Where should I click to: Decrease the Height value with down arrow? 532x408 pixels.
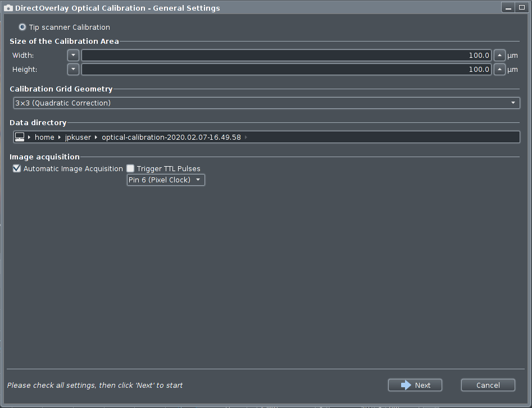point(73,69)
